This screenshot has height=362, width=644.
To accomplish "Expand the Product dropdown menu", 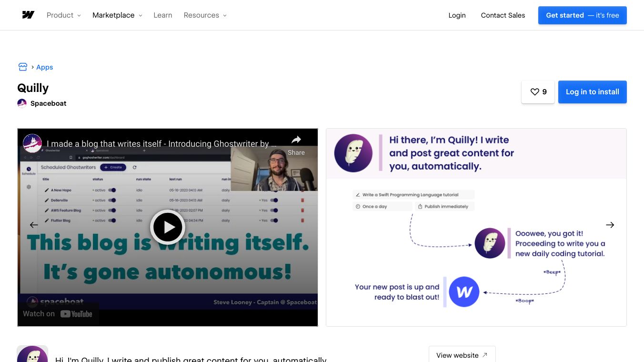I will coord(64,15).
